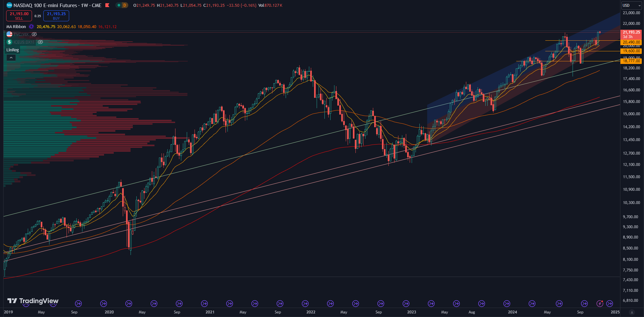Click the US flag icon of TVC:VIX
This screenshot has width=644, height=317.
9,34
